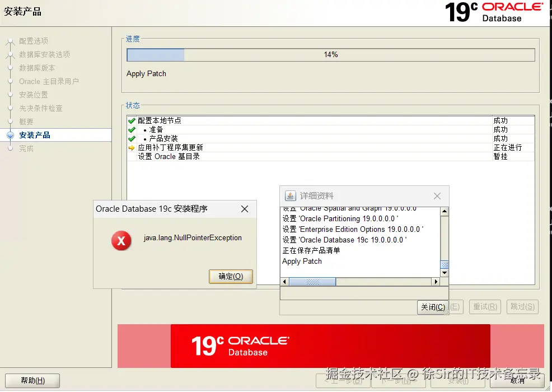
Task: Click the Apply Patch label under progress bar
Action: (146, 73)
